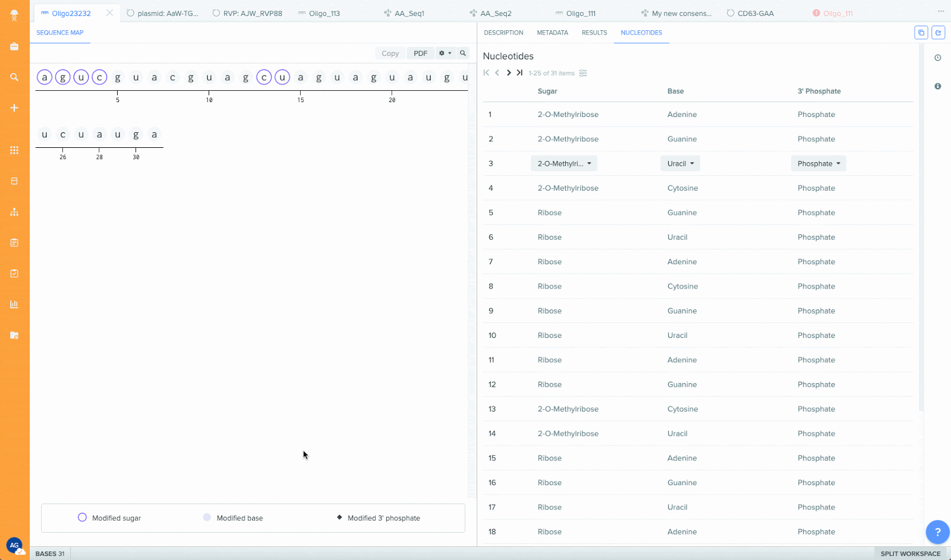The width and height of the screenshot is (951, 560).
Task: Select the first circled nucleotide 'a'
Action: (x=45, y=77)
